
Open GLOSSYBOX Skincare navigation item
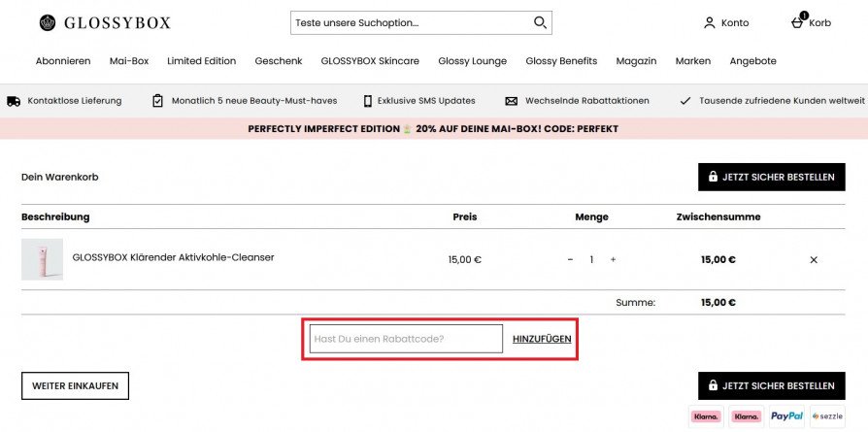click(370, 61)
